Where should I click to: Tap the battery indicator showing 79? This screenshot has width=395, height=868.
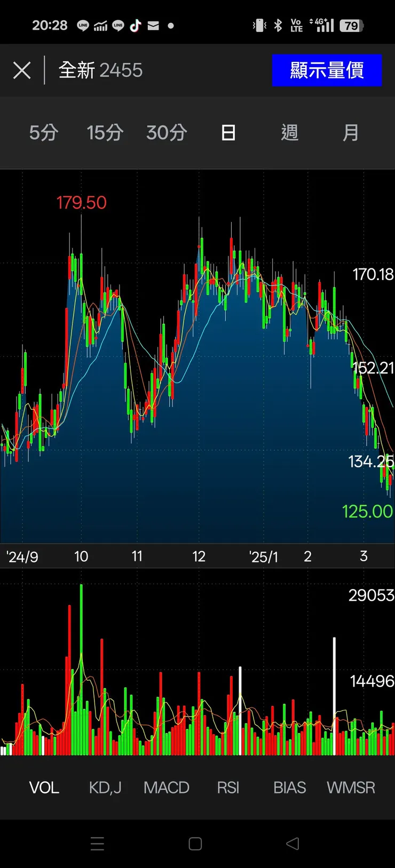click(x=352, y=25)
